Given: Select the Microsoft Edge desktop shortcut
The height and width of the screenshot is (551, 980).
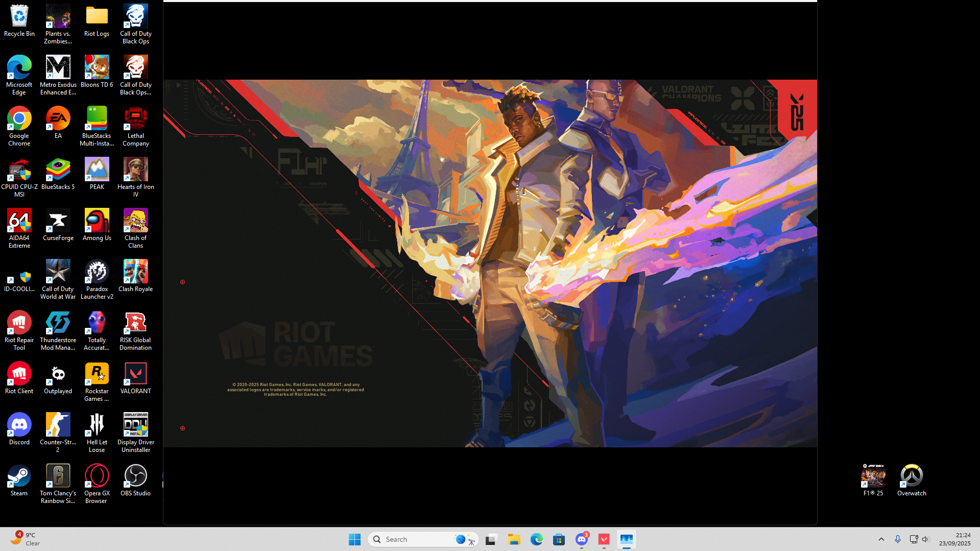Looking at the screenshot, I should [19, 76].
